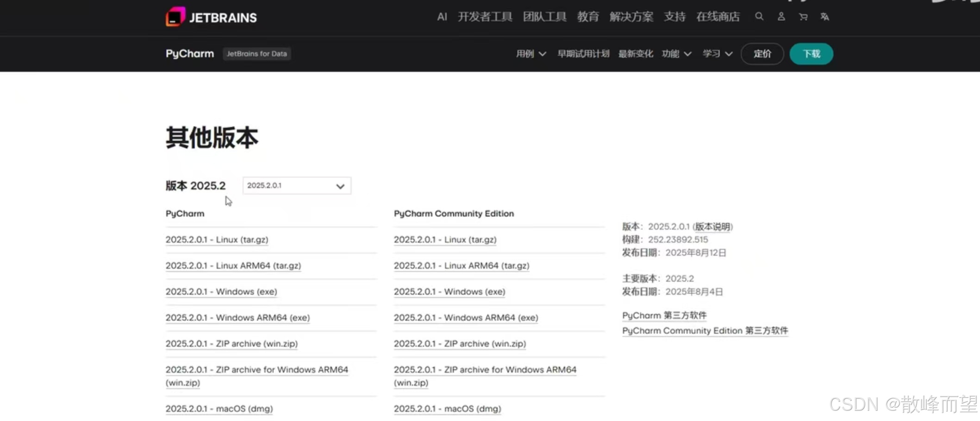Screen dimensions: 980x421
Task: Click the PyCharm product name link
Action: pyautogui.click(x=190, y=54)
